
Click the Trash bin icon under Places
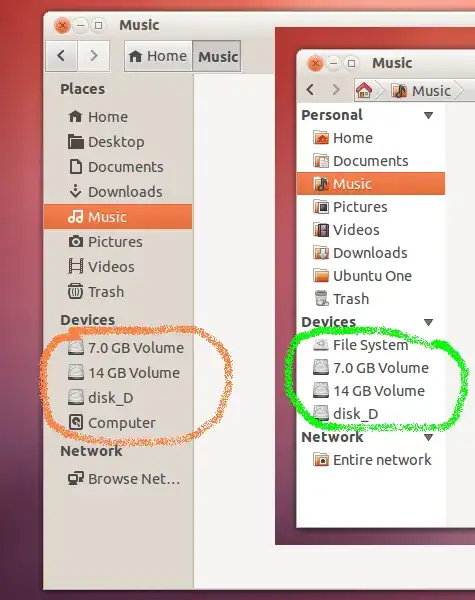click(x=75, y=291)
